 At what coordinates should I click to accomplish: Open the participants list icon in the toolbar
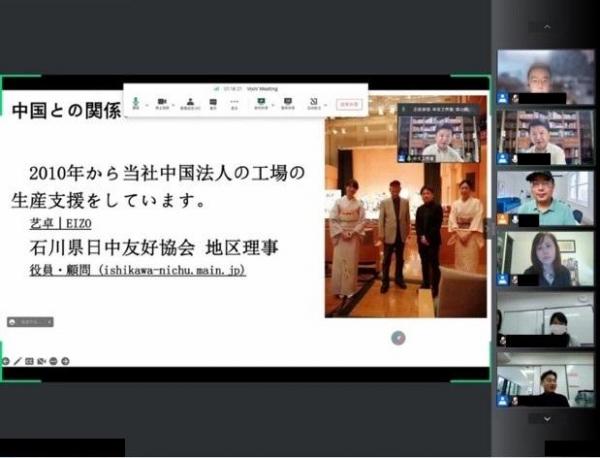[190, 103]
